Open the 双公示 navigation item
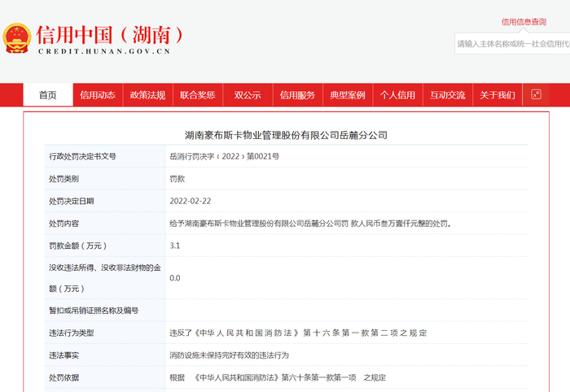 [248, 95]
